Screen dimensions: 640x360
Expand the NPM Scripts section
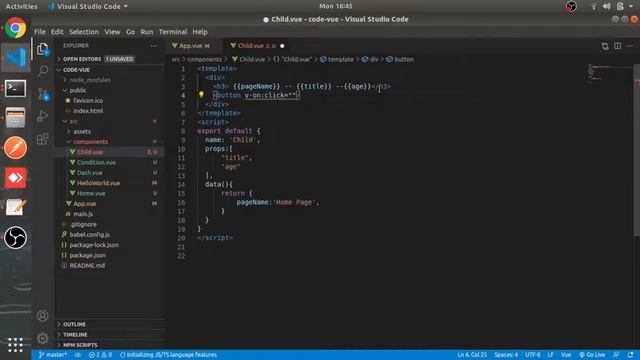[x=80, y=345]
